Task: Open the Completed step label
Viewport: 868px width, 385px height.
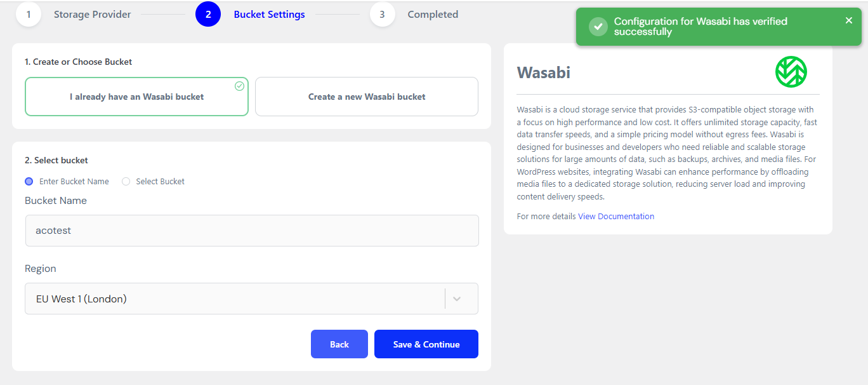Action: [433, 14]
